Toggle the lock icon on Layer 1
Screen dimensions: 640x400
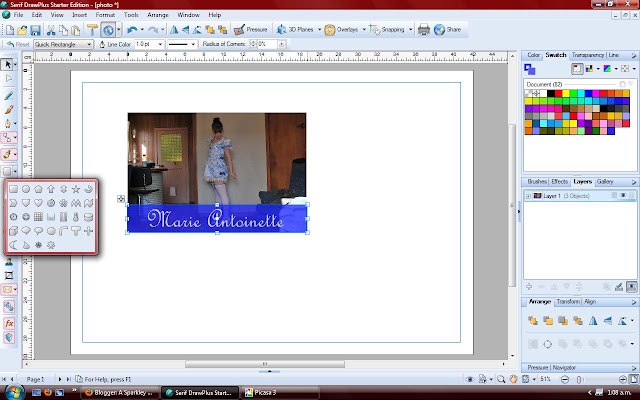pos(631,196)
